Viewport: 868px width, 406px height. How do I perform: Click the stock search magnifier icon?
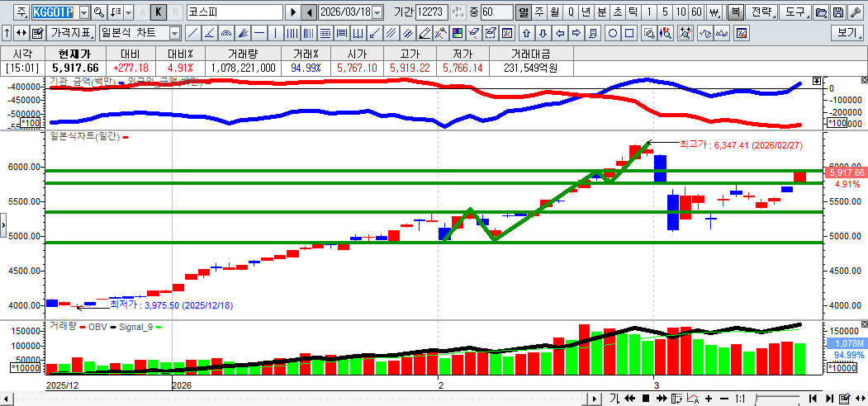[99, 12]
